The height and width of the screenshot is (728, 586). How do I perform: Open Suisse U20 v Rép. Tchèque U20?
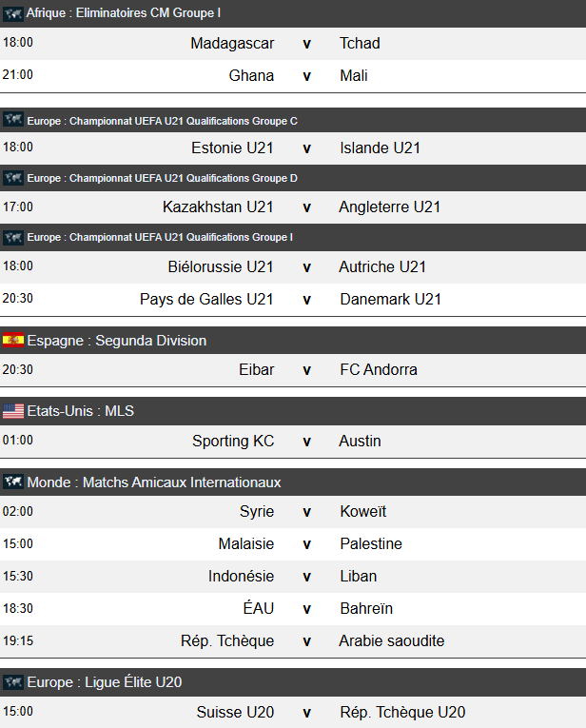tap(306, 713)
